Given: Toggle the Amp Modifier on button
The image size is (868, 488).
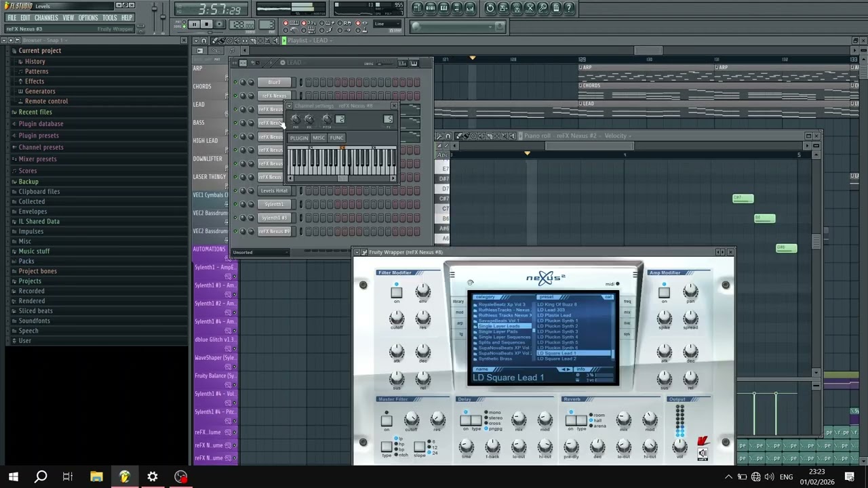Looking at the screenshot, I should (664, 293).
